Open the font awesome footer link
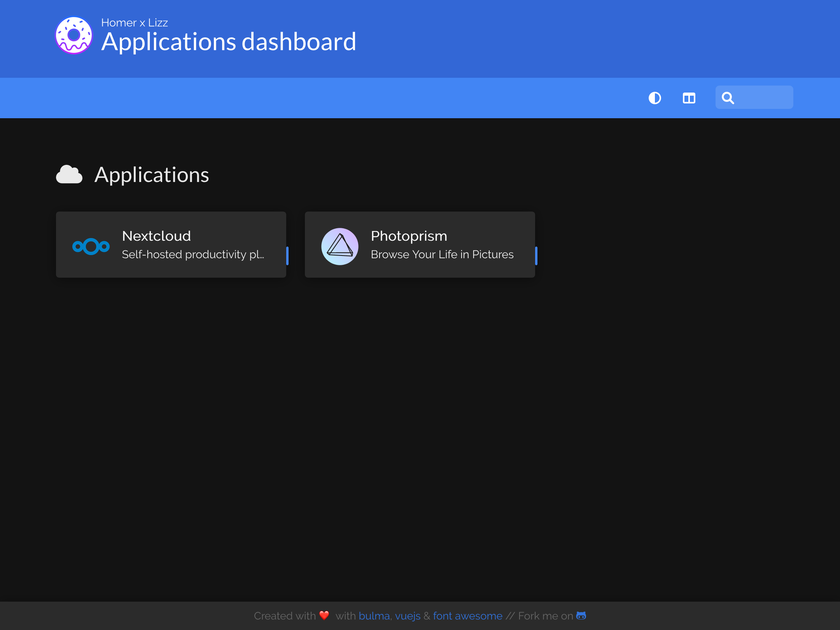Viewport: 840px width, 630px height. (x=467, y=616)
